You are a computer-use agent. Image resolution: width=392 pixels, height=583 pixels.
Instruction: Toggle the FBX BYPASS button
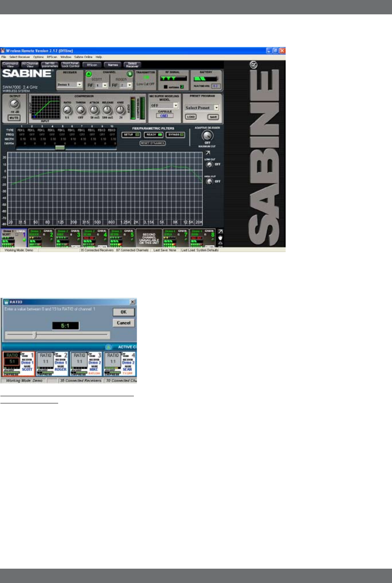coord(176,135)
